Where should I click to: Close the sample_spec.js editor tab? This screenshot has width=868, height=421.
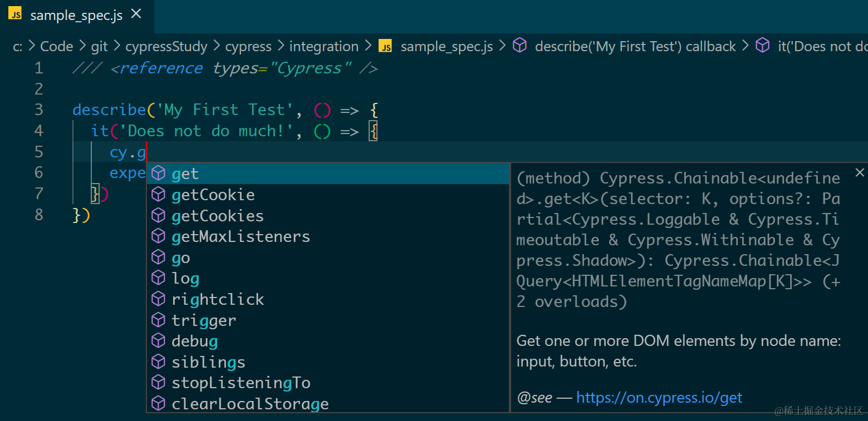(136, 14)
